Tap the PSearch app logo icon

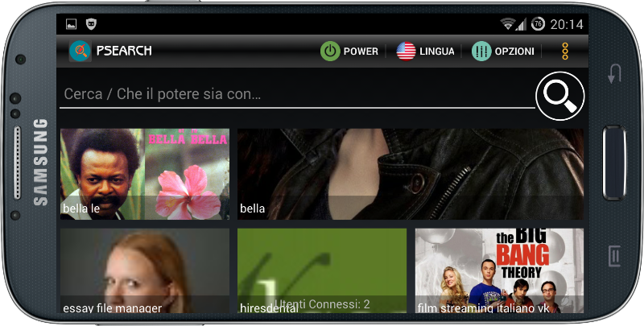tap(80, 51)
